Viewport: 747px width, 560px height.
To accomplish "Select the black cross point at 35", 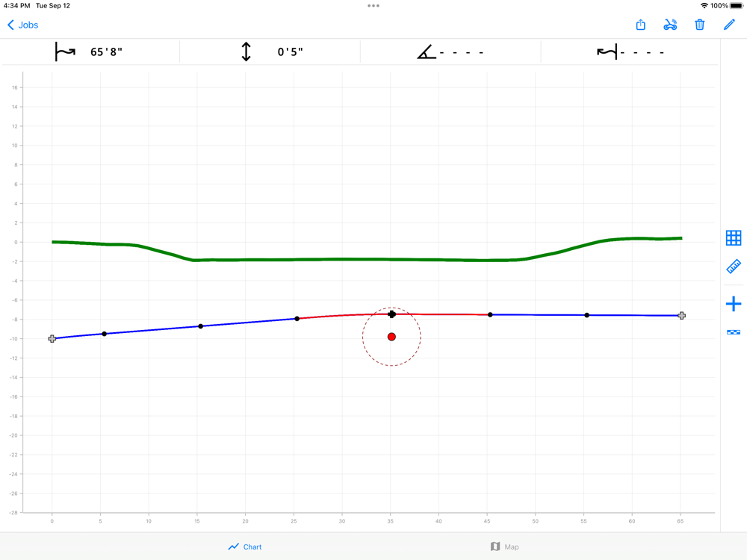I will click(391, 314).
